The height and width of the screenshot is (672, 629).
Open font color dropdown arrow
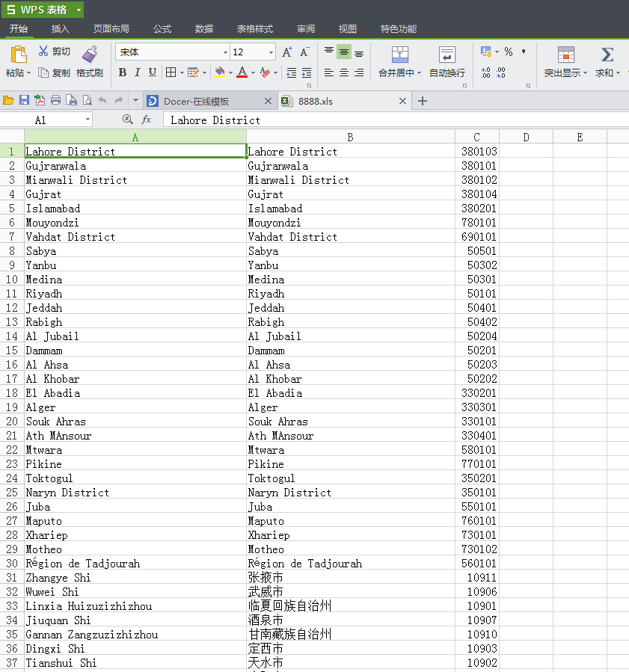pos(253,73)
